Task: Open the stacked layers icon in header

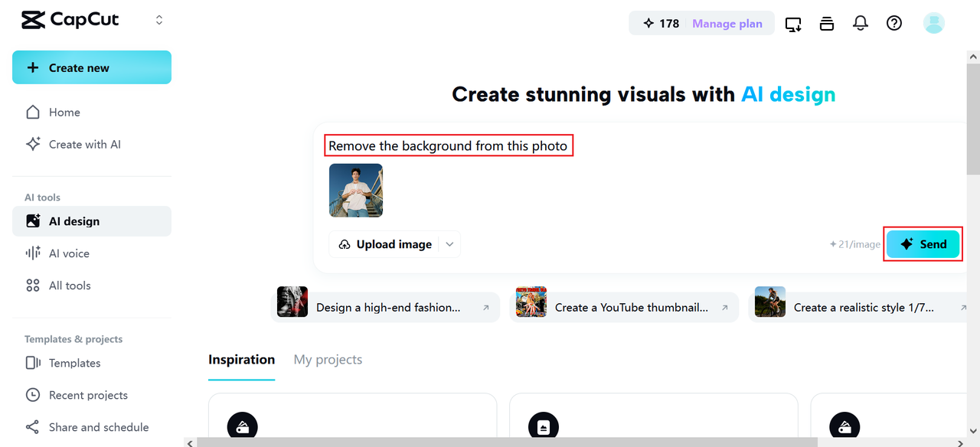Action: point(827,23)
